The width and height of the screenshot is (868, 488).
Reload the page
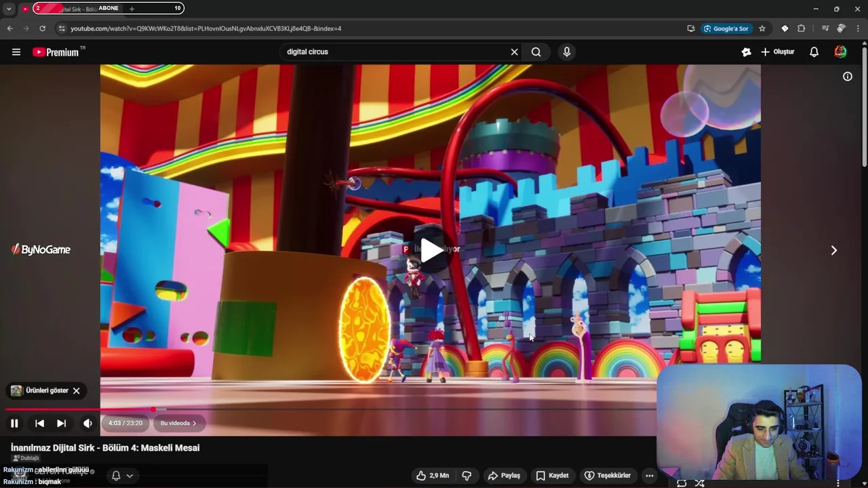pos(42,28)
